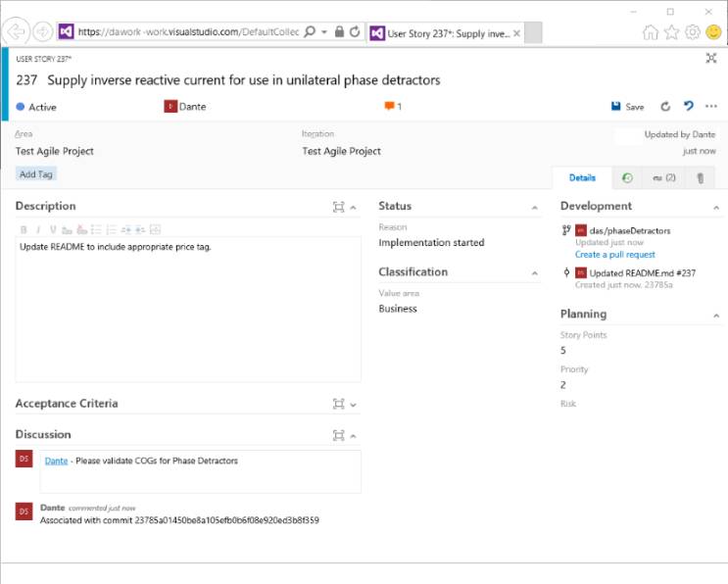This screenshot has width=728, height=584.
Task: Open the more actions ellipsis menu
Action: (710, 106)
